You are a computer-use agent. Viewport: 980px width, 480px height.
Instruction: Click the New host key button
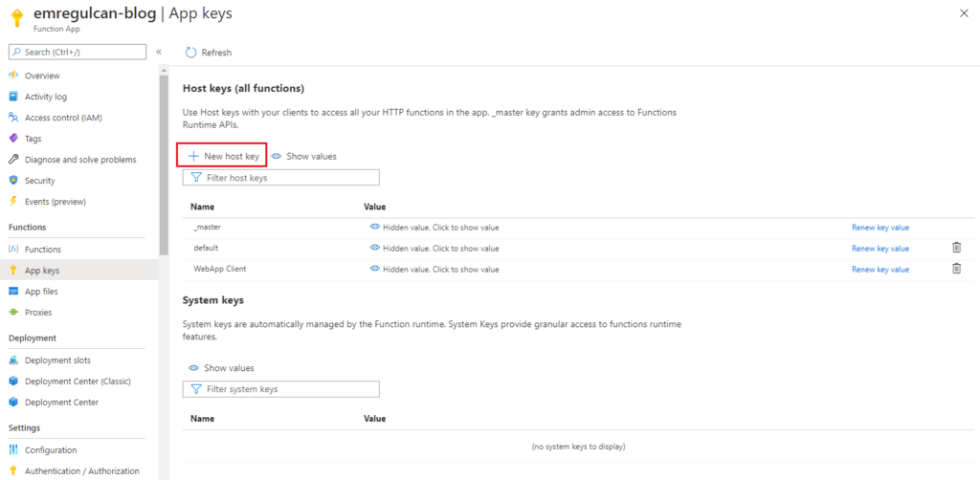click(223, 156)
